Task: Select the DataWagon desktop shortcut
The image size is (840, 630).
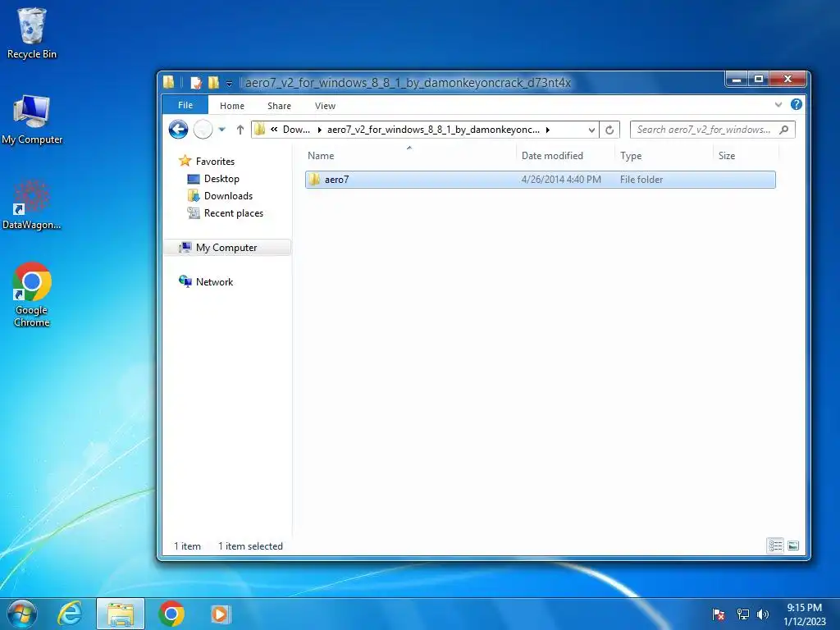Action: (x=32, y=204)
